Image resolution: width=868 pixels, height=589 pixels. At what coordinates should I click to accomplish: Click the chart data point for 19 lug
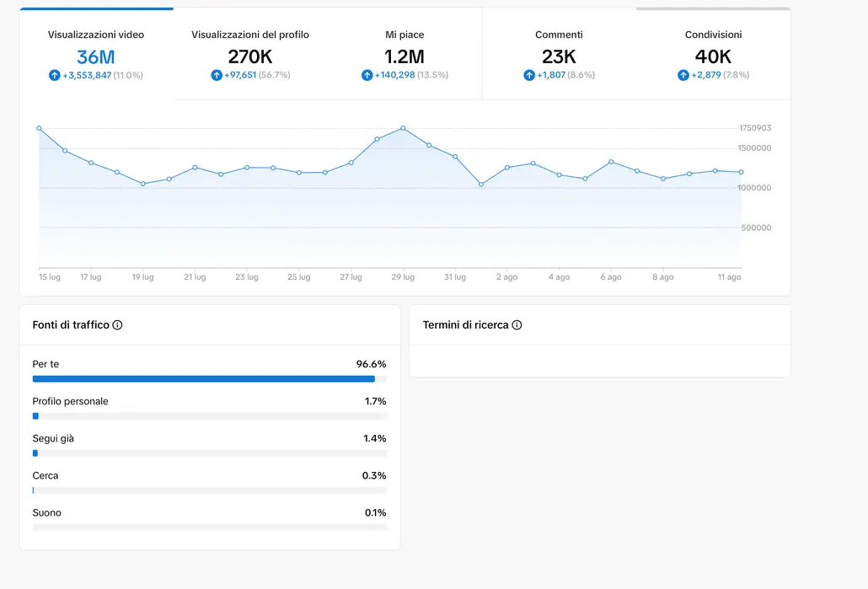click(x=142, y=184)
